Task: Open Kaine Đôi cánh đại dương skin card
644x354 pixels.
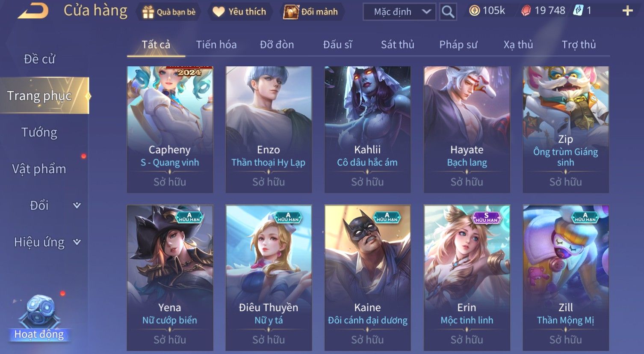Action: point(367,278)
